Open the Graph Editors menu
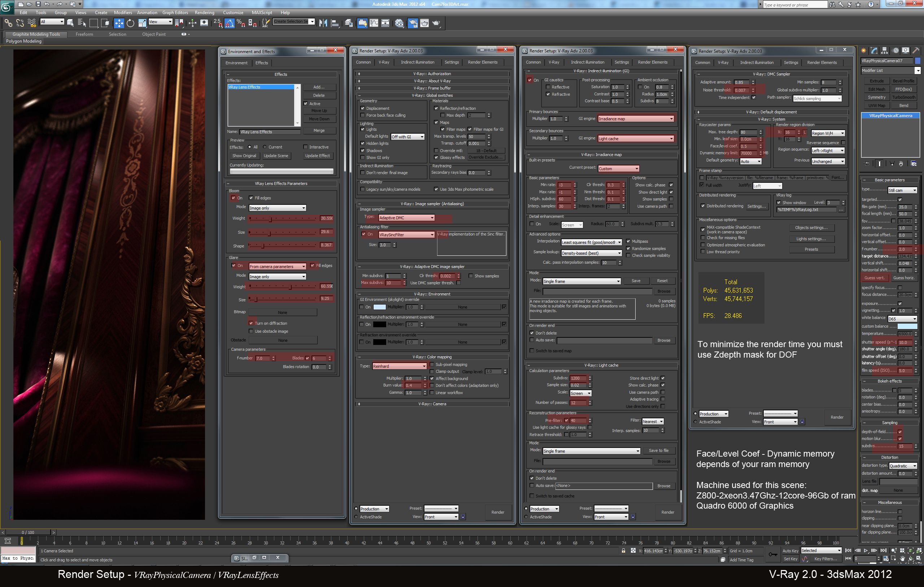Image resolution: width=924 pixels, height=587 pixels. click(x=175, y=13)
